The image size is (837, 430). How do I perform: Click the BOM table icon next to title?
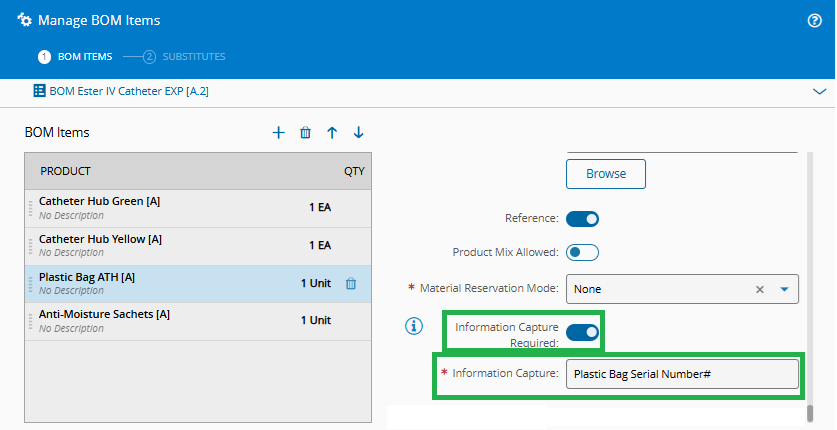pyautogui.click(x=40, y=91)
